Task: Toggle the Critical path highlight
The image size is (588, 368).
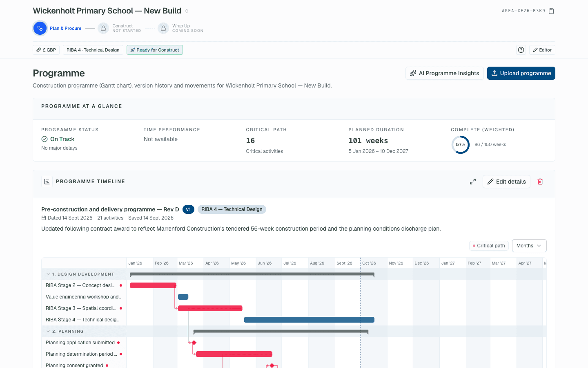Action: (489, 246)
